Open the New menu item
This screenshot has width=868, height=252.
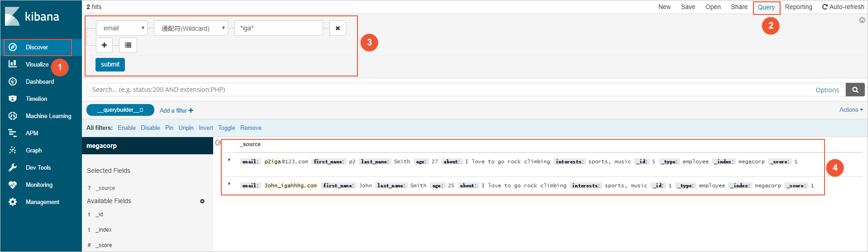point(664,7)
